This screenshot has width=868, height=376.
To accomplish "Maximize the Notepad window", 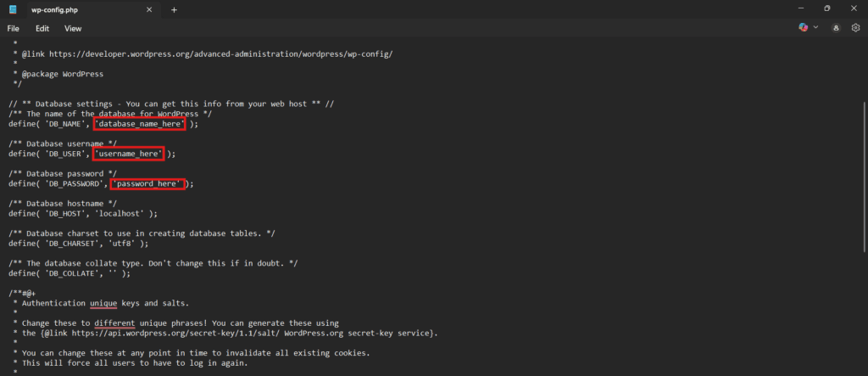I will pyautogui.click(x=827, y=8).
